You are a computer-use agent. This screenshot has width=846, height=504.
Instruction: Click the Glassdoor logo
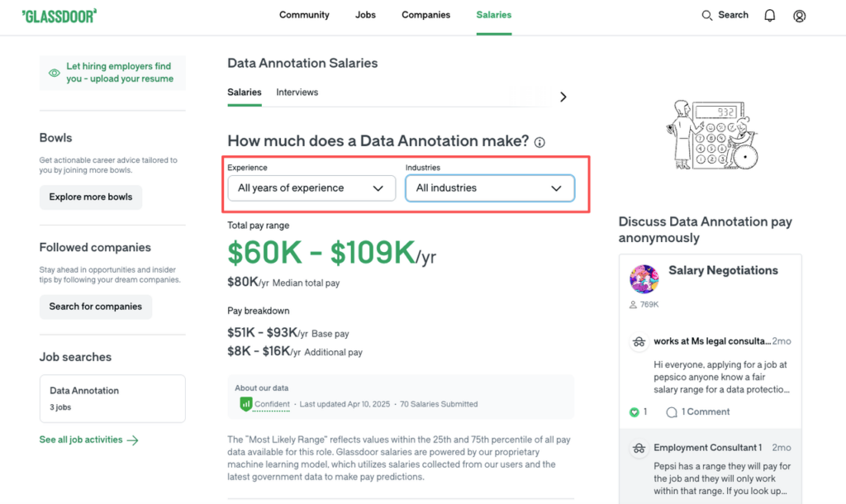coord(58,15)
